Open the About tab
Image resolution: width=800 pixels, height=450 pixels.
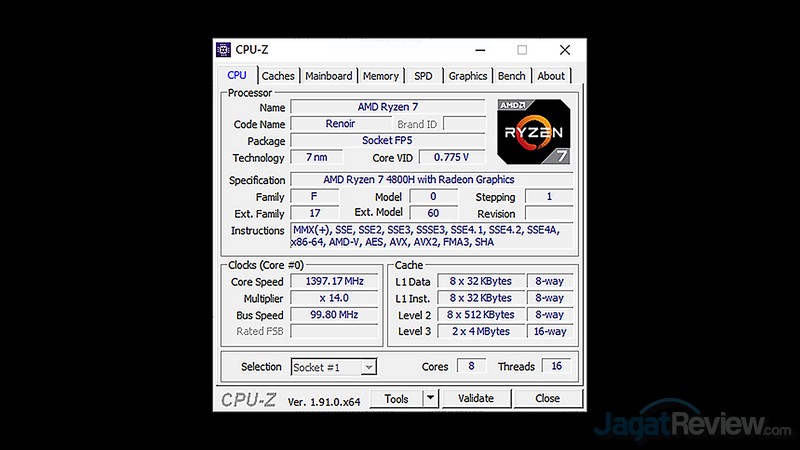tap(551, 76)
